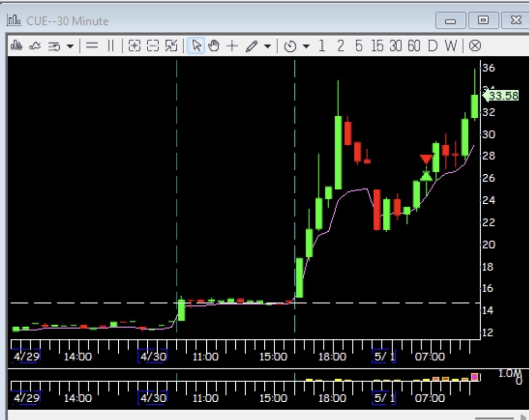Maximize the CUE chart window
Image resolution: width=529 pixels, height=420 pixels.
[483, 20]
